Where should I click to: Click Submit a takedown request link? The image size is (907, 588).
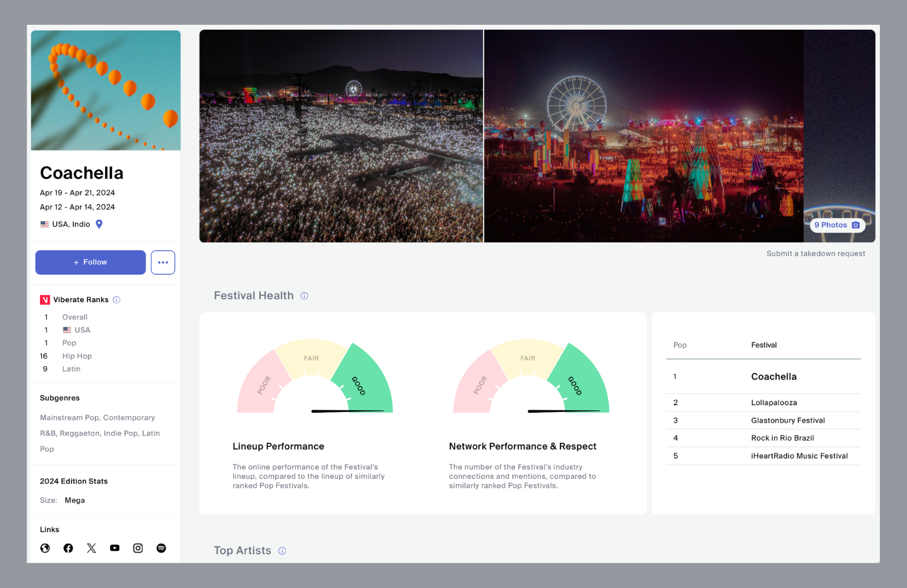coord(815,254)
